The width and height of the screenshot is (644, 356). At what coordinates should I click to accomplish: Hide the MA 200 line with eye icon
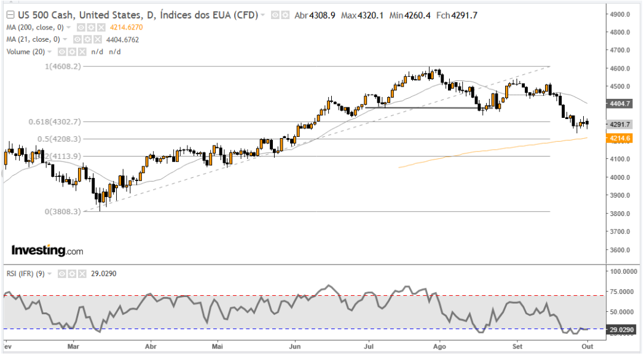pos(81,28)
